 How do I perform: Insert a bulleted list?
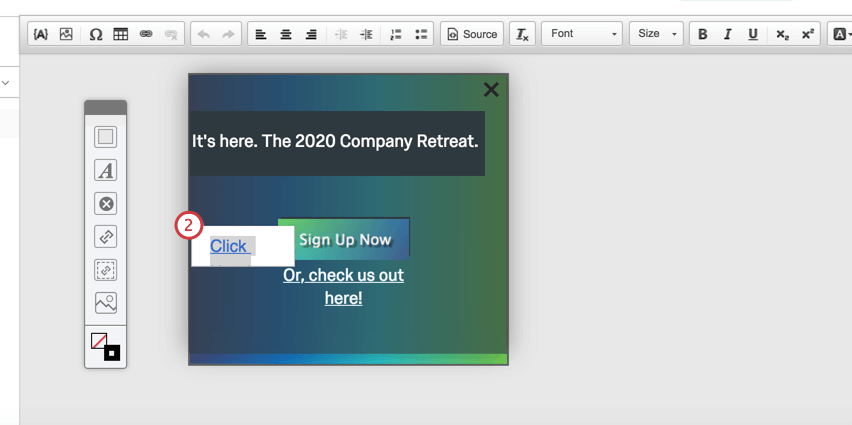[421, 34]
